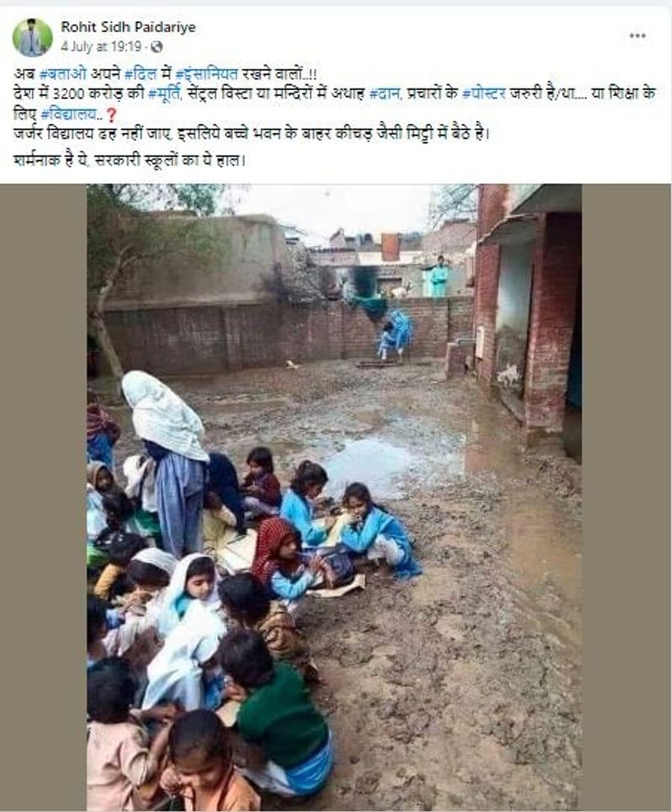Visit the #दान hashtag

pos(384,94)
